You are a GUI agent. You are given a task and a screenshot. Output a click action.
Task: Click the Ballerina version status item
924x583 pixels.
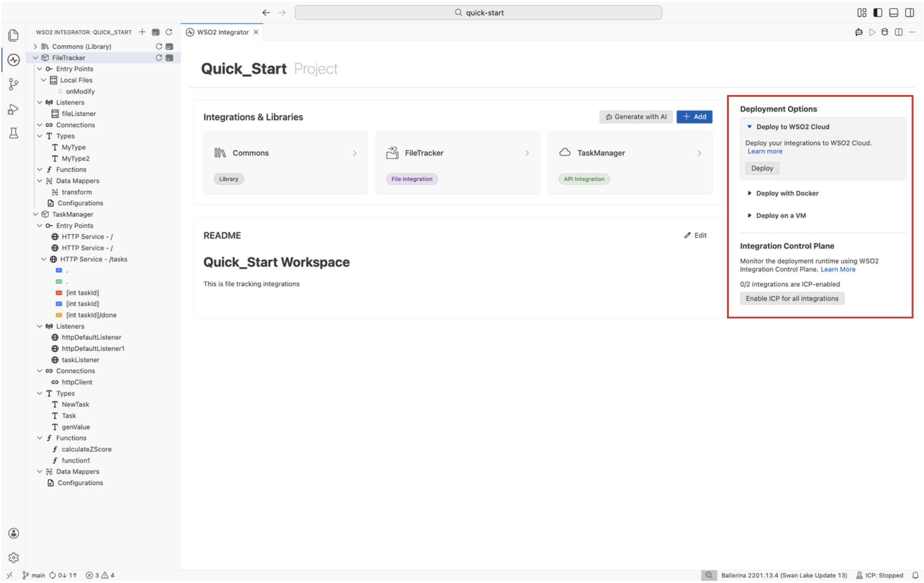[784, 575]
